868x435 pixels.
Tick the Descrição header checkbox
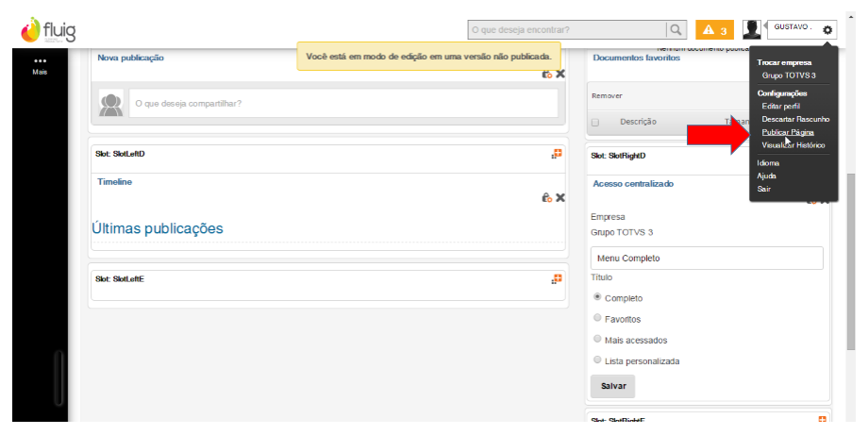[x=595, y=122]
